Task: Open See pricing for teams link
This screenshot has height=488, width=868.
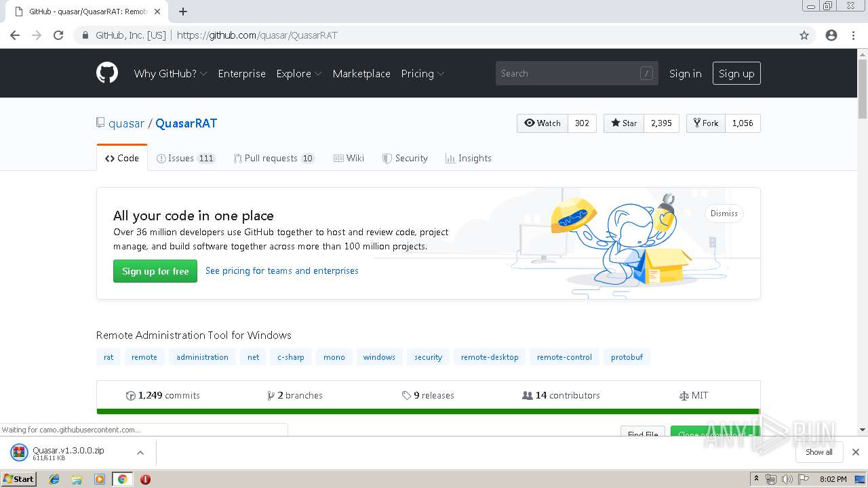Action: tap(282, 270)
